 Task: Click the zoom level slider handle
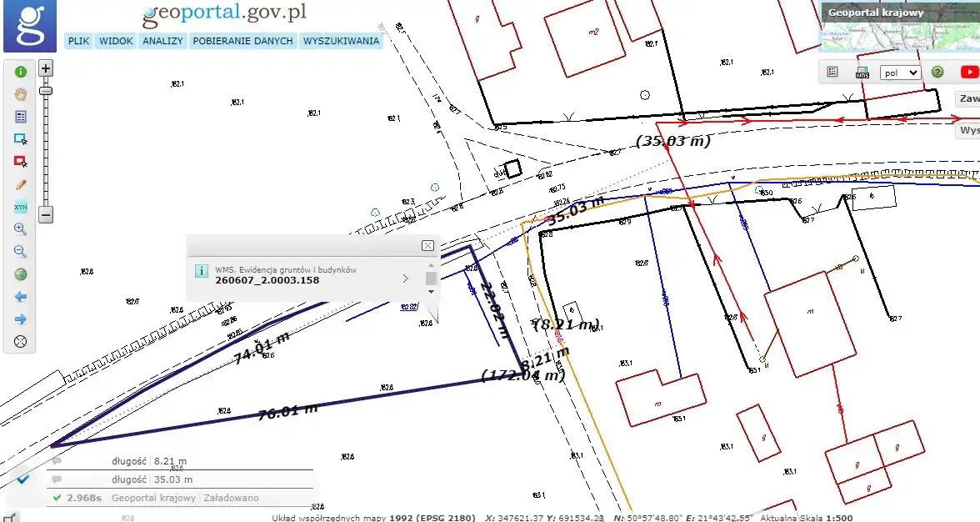(47, 90)
